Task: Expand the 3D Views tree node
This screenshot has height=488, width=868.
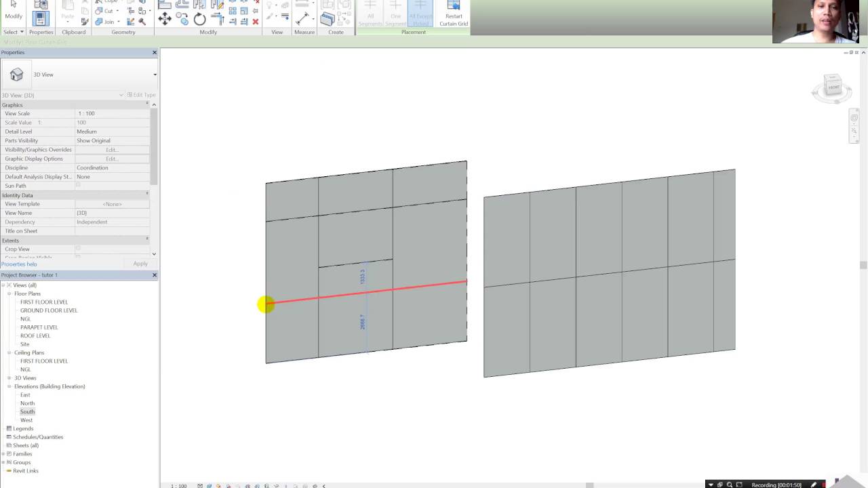Action: point(9,378)
